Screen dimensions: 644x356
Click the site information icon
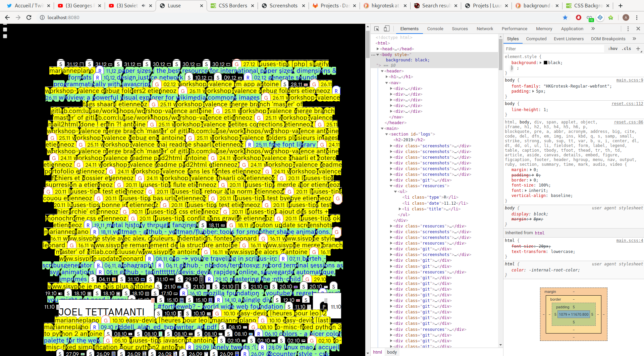point(42,17)
